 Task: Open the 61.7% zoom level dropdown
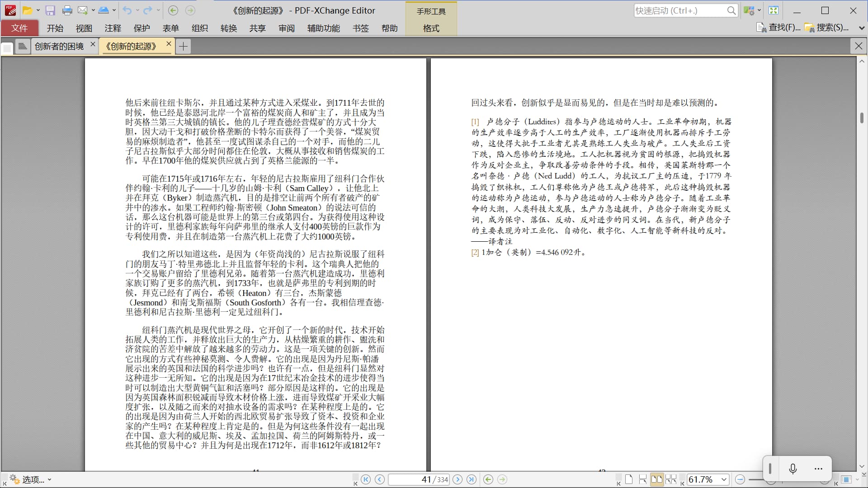[724, 479]
